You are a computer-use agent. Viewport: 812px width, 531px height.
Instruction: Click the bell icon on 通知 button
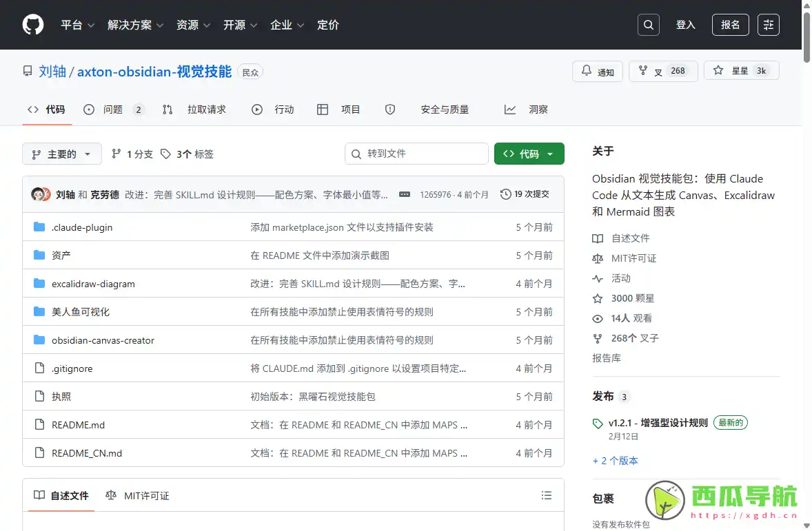tap(586, 70)
